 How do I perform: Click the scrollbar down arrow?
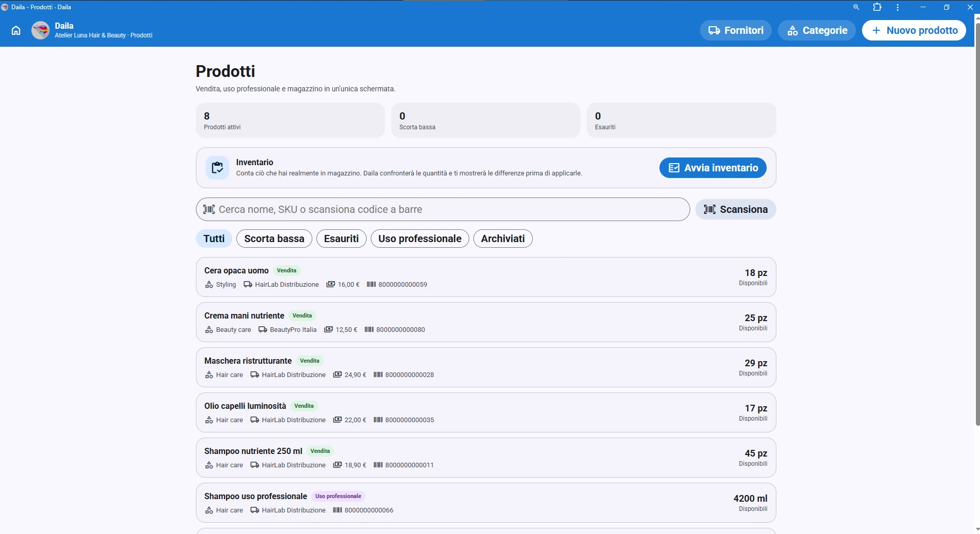coord(977,528)
